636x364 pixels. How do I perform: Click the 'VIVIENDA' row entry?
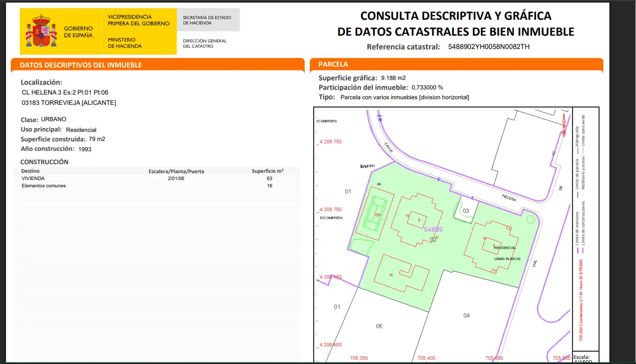(33, 178)
